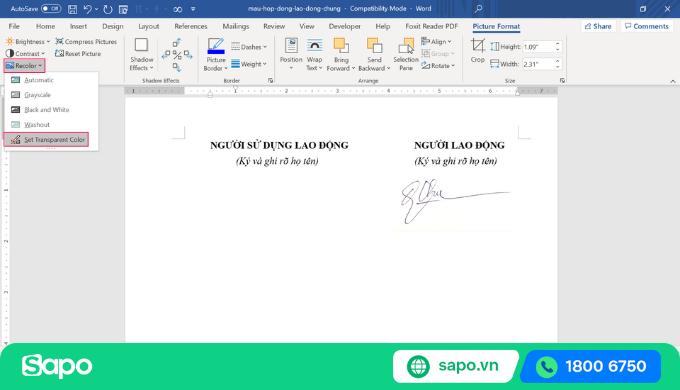Image resolution: width=680 pixels, height=390 pixels.
Task: Open the Weight dropdown
Action: coord(249,64)
